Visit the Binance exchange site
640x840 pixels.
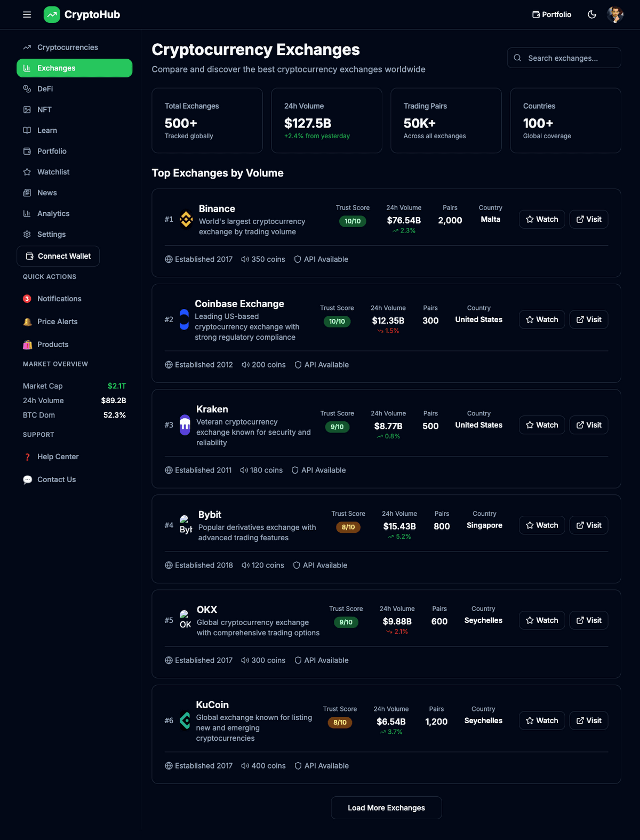point(589,219)
